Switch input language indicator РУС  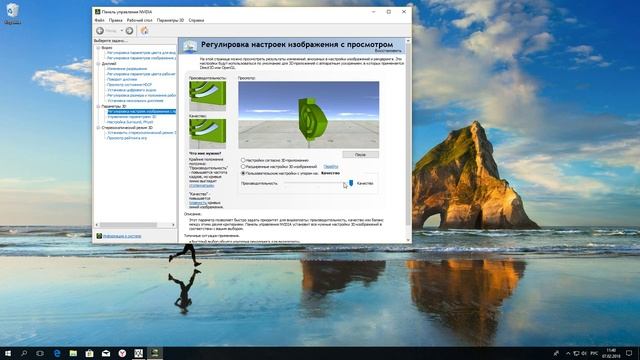coord(594,353)
